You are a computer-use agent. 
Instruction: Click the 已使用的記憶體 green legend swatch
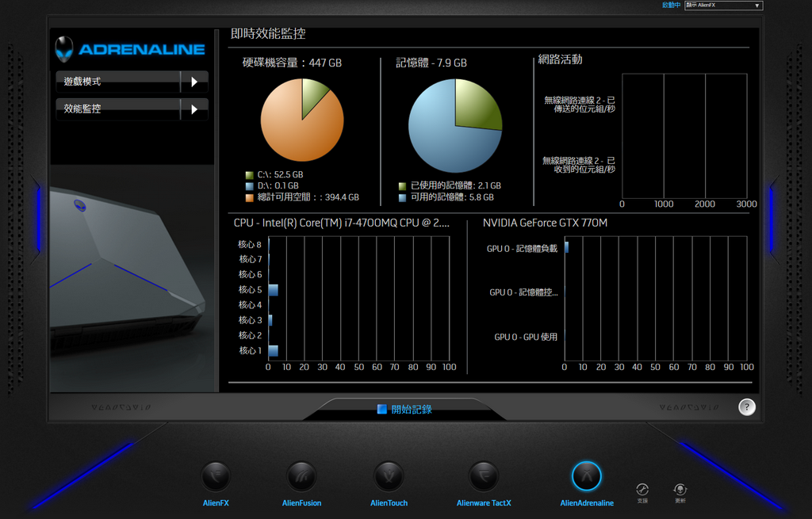click(x=402, y=186)
